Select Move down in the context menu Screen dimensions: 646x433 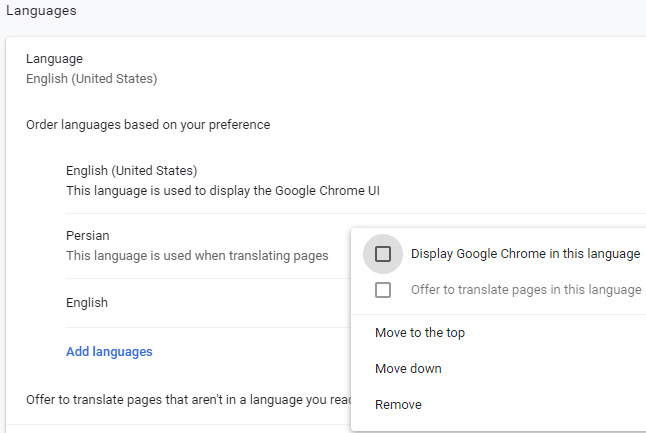408,369
